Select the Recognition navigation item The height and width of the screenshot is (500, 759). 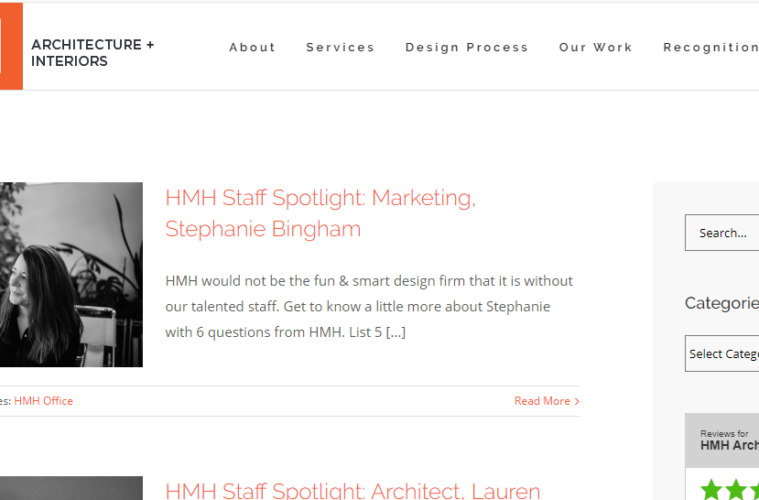pyautogui.click(x=710, y=47)
